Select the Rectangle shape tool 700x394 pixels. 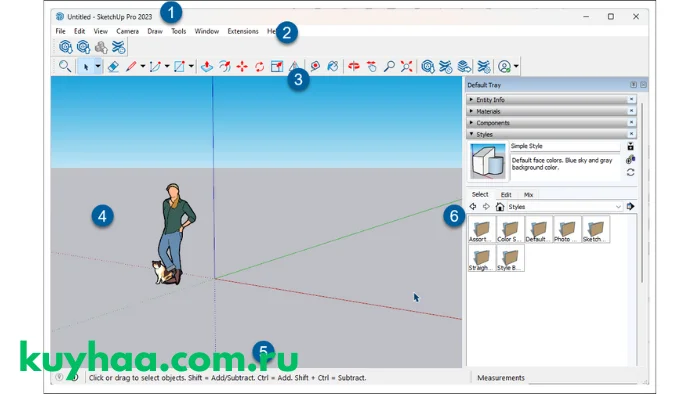pos(179,66)
